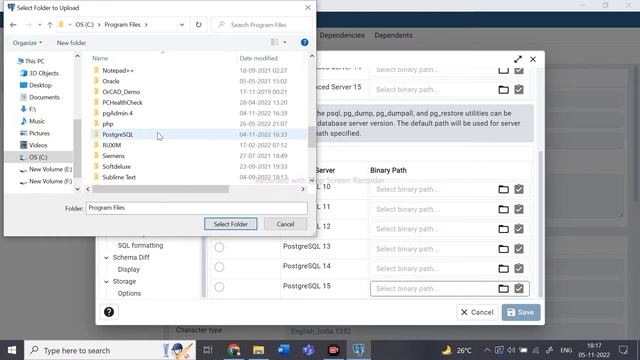This screenshot has width=640, height=360.
Task: Open Microsoft Teams from the taskbar
Action: (x=309, y=350)
